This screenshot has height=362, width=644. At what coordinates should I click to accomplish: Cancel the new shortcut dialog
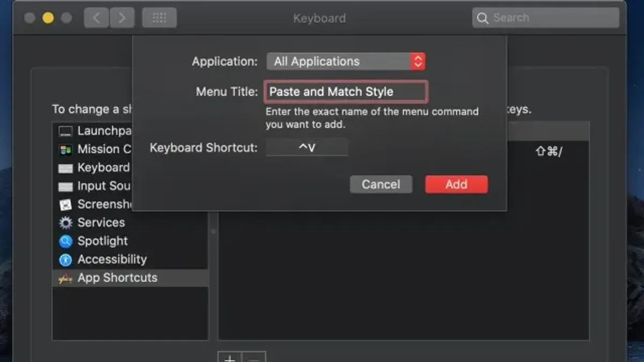pyautogui.click(x=381, y=184)
